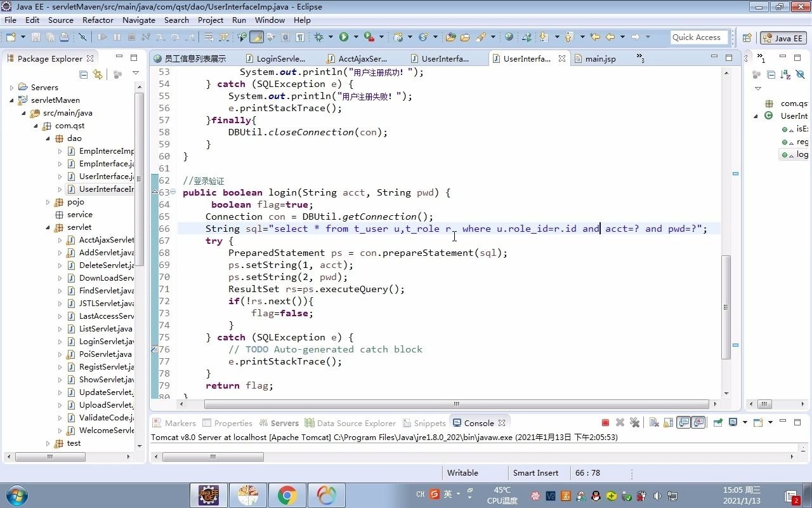Toggle Show Console When Standard Out Changes
The image size is (812, 508).
click(683, 423)
